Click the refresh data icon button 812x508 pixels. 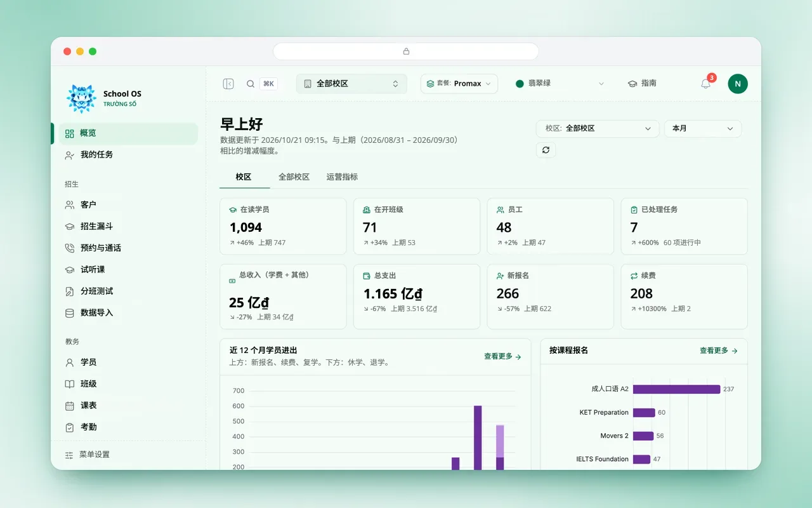coord(546,150)
